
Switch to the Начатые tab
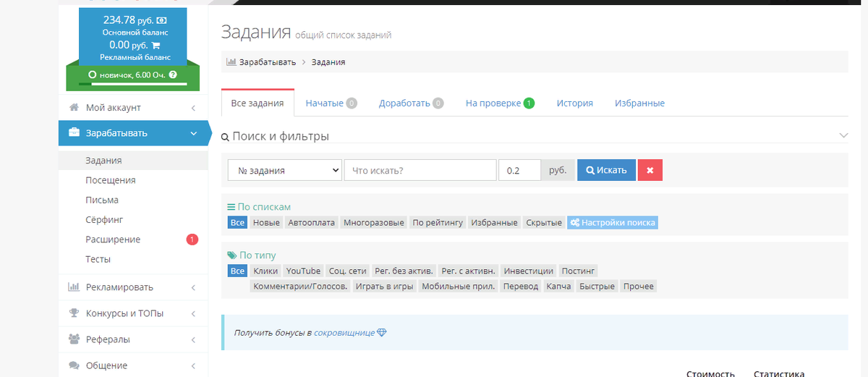click(331, 103)
